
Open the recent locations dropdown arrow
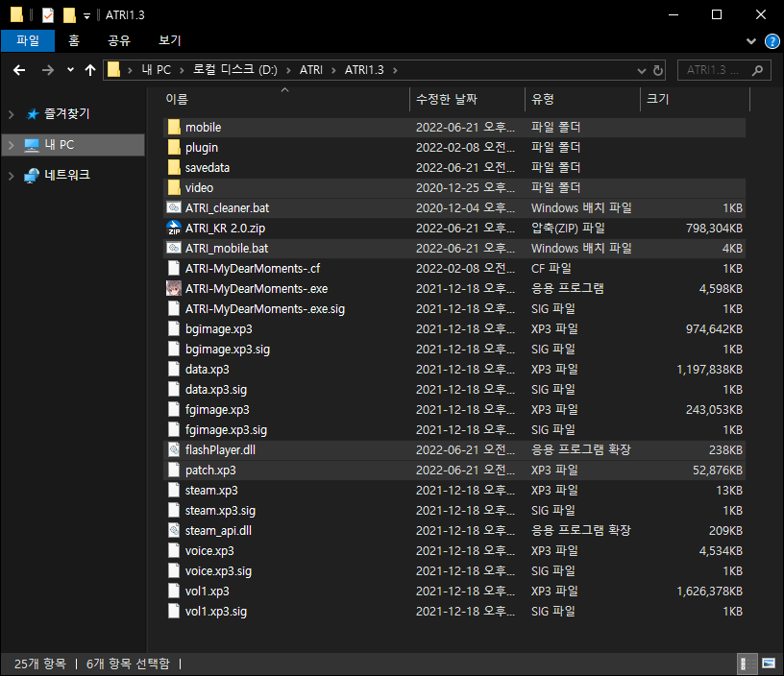pyautogui.click(x=70, y=70)
